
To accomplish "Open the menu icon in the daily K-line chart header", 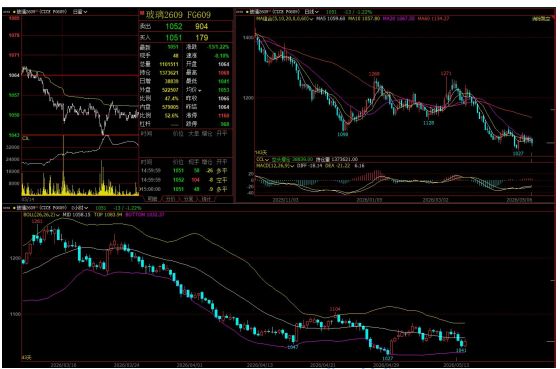I will (240, 12).
